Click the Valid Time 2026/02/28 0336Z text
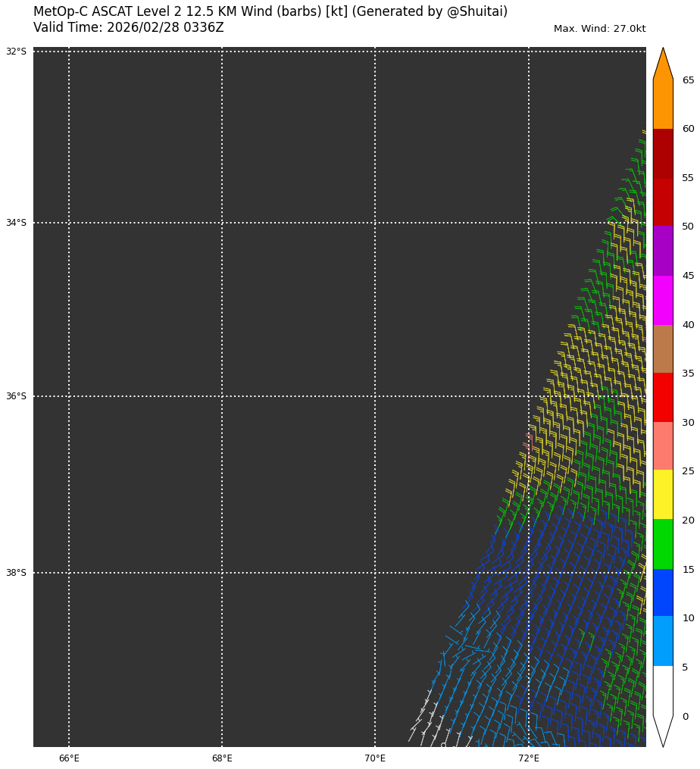This screenshot has width=700, height=769. (x=129, y=28)
